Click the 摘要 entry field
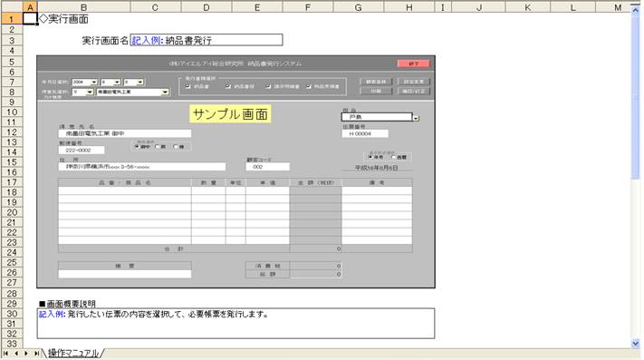 (124, 274)
